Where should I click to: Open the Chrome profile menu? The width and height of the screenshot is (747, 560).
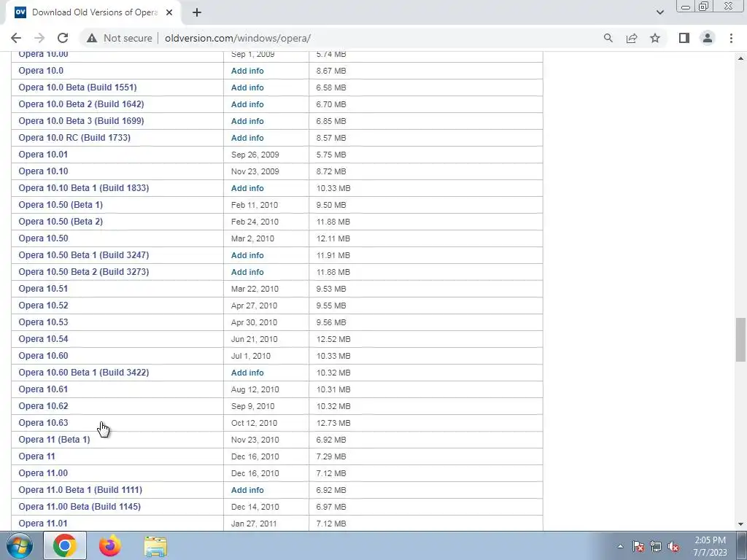(x=708, y=38)
